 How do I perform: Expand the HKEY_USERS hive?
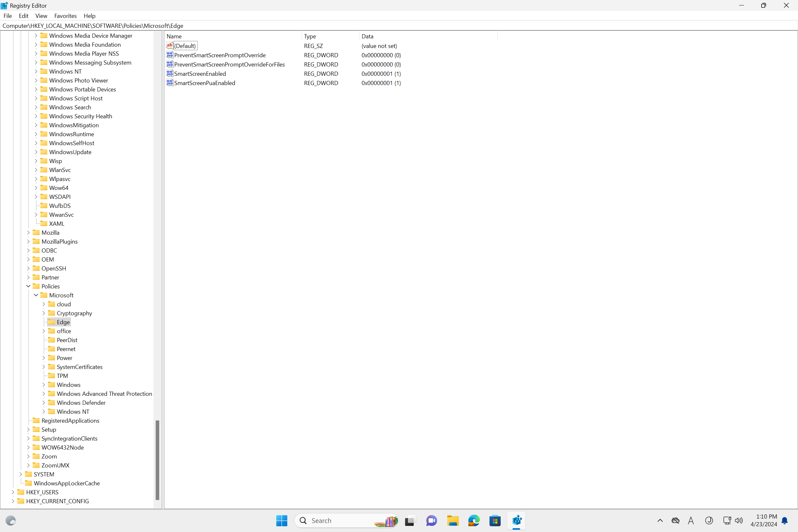tap(13, 492)
